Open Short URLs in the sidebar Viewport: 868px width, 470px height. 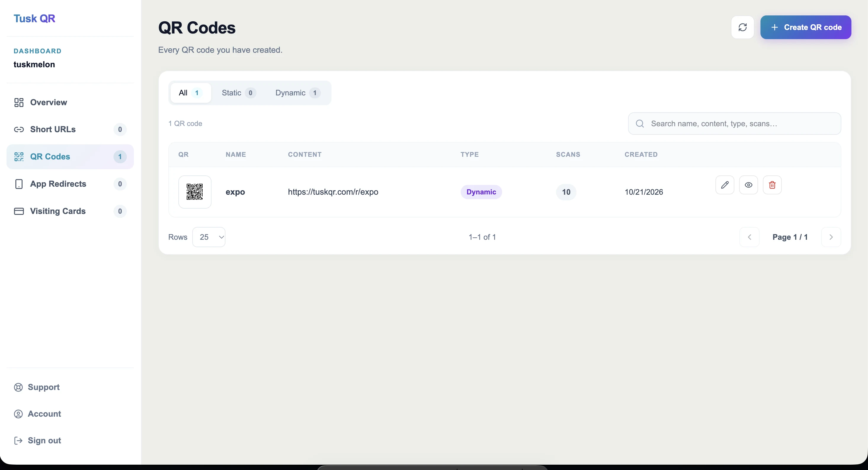[70, 129]
